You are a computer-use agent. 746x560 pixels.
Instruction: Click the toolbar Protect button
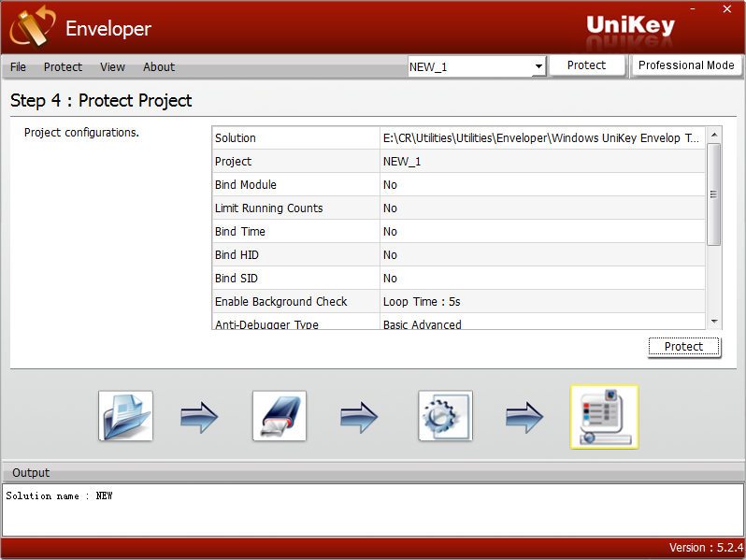click(587, 65)
